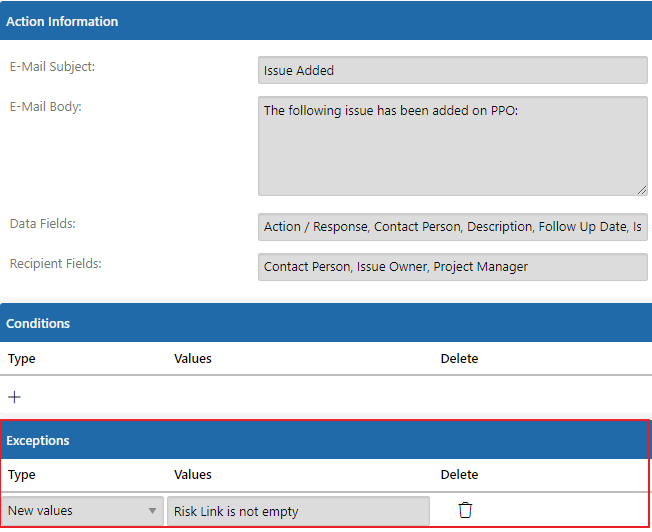Add a new condition with plus icon
Viewport: 652px width, 532px height.
(x=15, y=397)
